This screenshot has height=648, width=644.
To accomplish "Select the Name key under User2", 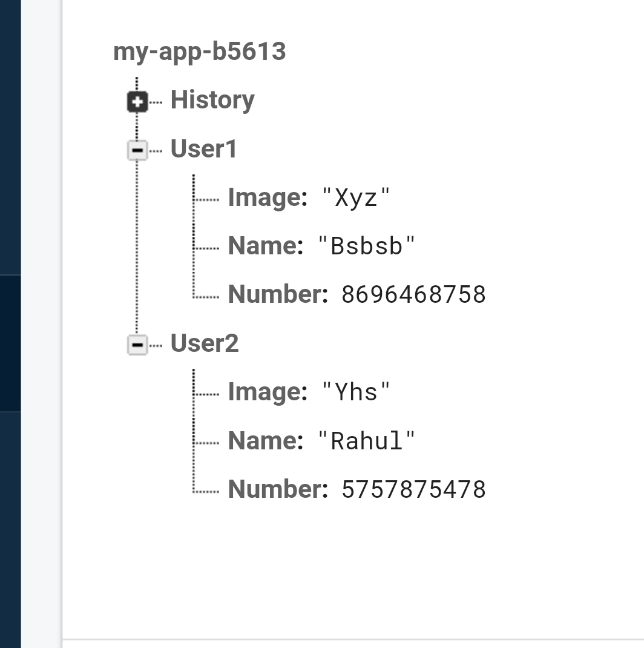I will [x=266, y=440].
